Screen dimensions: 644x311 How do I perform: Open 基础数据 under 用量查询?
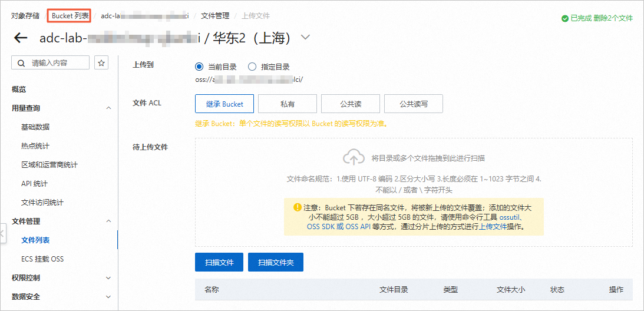point(35,127)
